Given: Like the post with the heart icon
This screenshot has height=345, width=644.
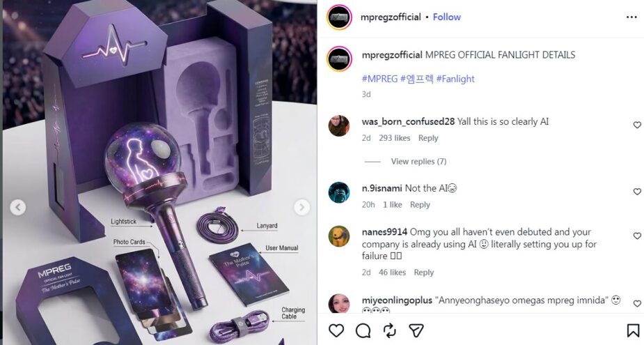Looking at the screenshot, I should click(x=336, y=330).
